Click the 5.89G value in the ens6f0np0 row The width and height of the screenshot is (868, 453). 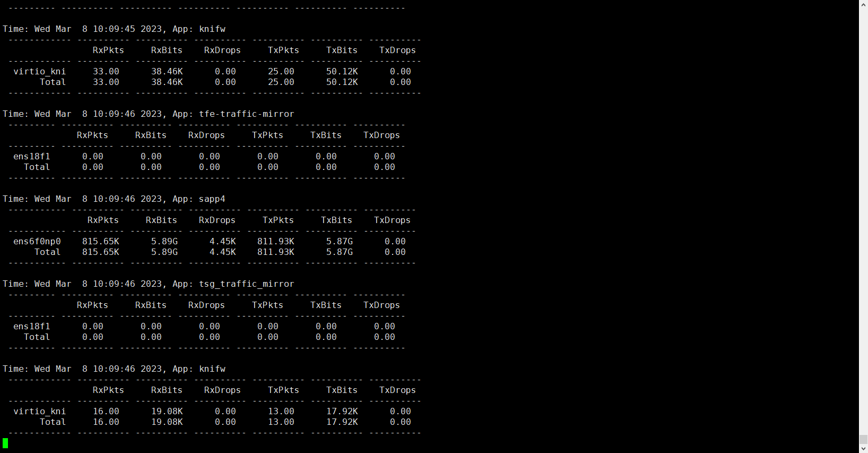[x=164, y=242]
